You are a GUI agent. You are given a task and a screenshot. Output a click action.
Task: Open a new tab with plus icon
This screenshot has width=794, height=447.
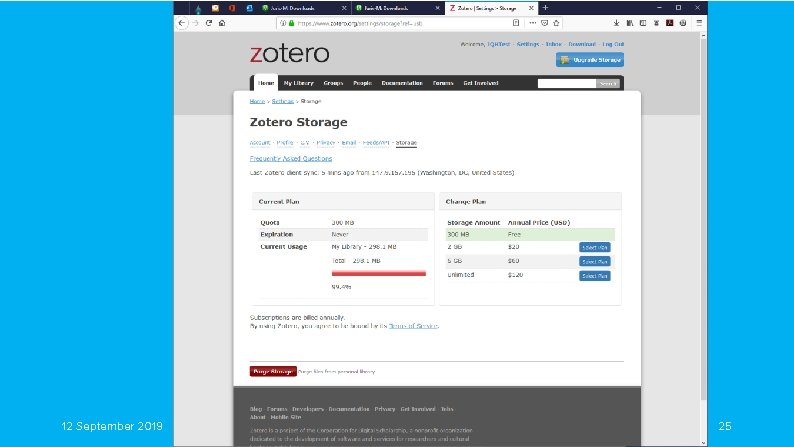pyautogui.click(x=545, y=8)
